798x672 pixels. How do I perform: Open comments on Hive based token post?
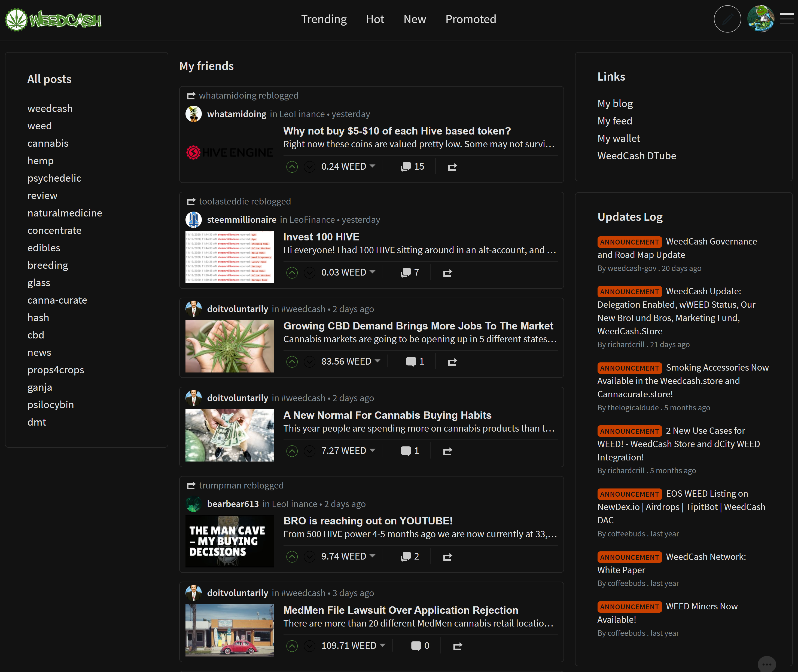click(x=412, y=166)
